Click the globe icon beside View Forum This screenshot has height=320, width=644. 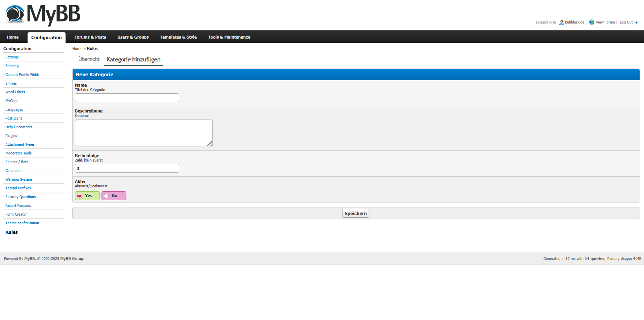click(x=592, y=22)
